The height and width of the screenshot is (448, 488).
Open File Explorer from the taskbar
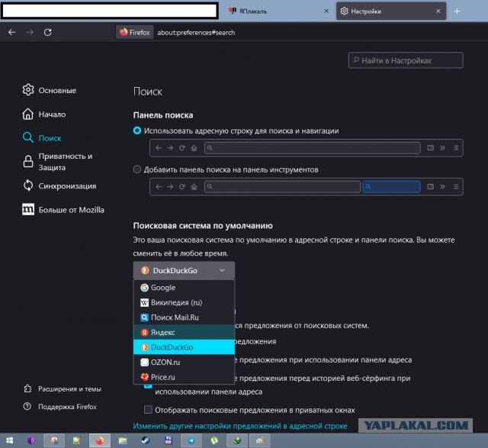pyautogui.click(x=123, y=440)
